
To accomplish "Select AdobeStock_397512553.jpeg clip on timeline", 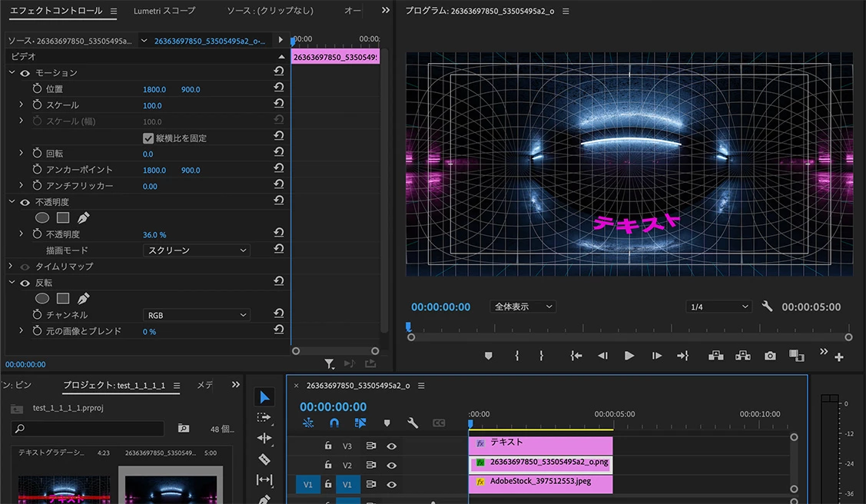I will [x=541, y=483].
